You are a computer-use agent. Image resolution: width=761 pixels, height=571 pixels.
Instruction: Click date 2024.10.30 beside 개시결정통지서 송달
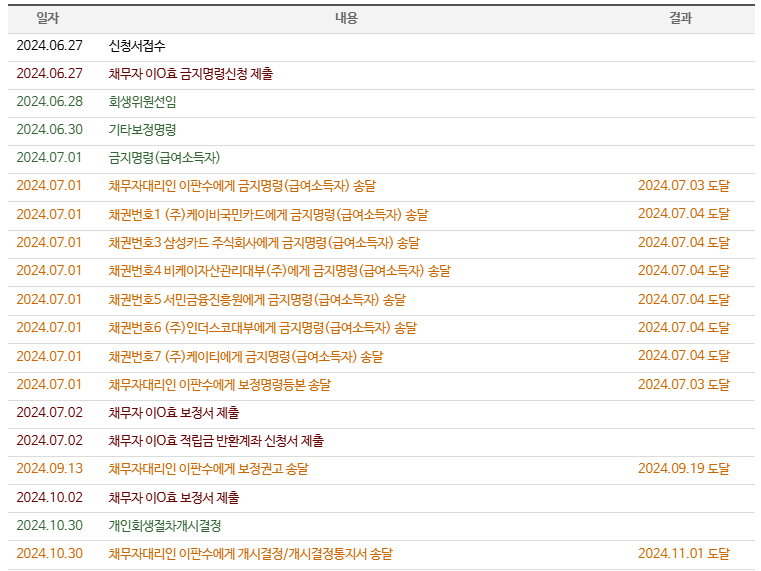50,554
